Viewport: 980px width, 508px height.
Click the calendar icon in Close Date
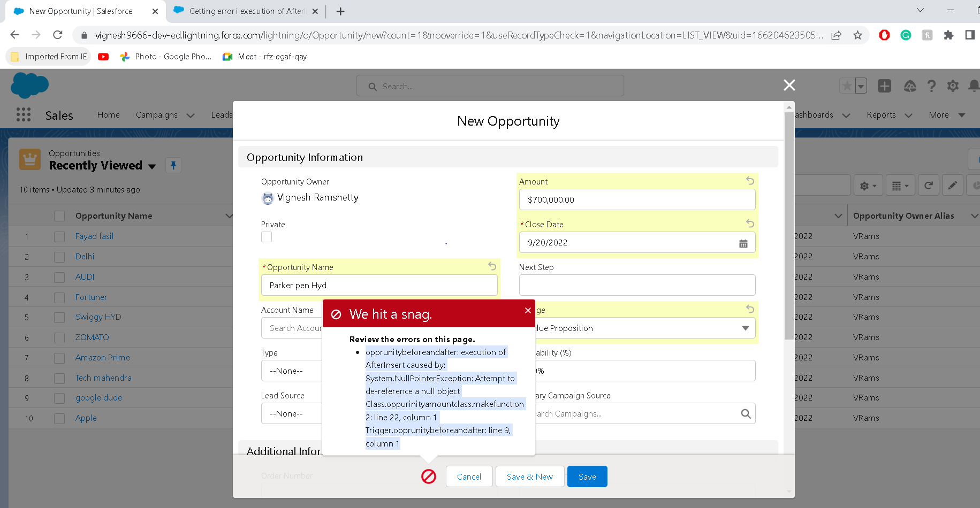coord(743,243)
